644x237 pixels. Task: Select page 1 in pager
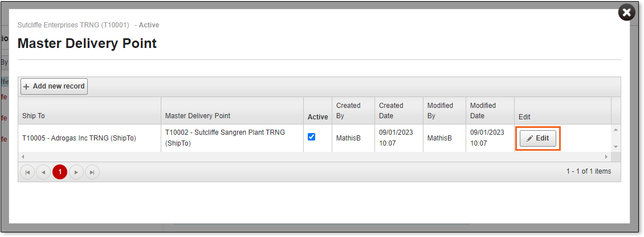pyautogui.click(x=59, y=172)
